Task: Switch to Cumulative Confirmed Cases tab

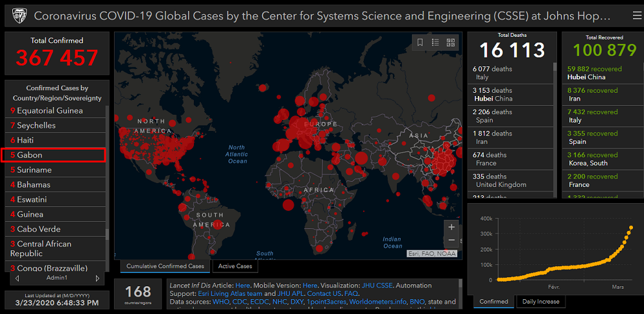Action: (165, 266)
